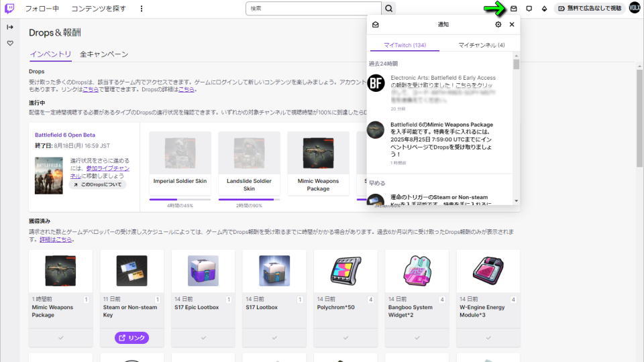Screen dimensions: 644x362
Task: Open フォロー中 in top navigation
Action: coord(42,8)
